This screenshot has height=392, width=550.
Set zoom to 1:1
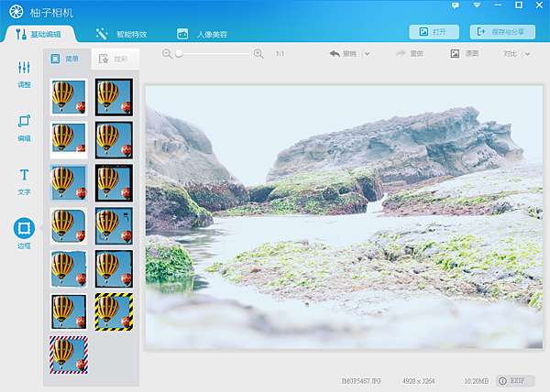coord(280,54)
